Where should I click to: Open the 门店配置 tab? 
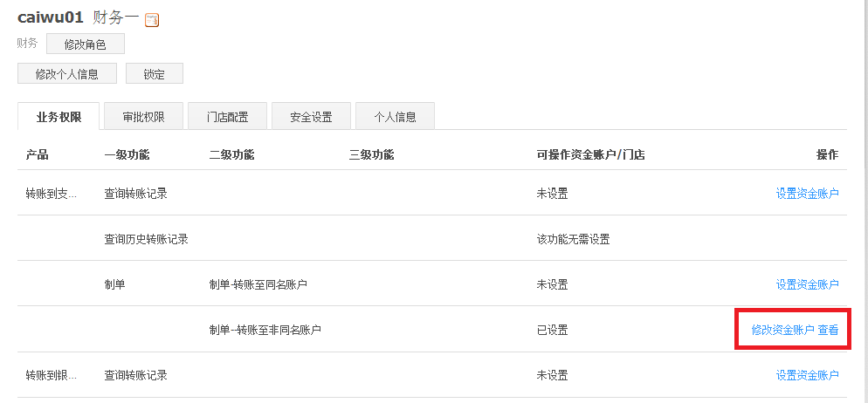[x=227, y=117]
